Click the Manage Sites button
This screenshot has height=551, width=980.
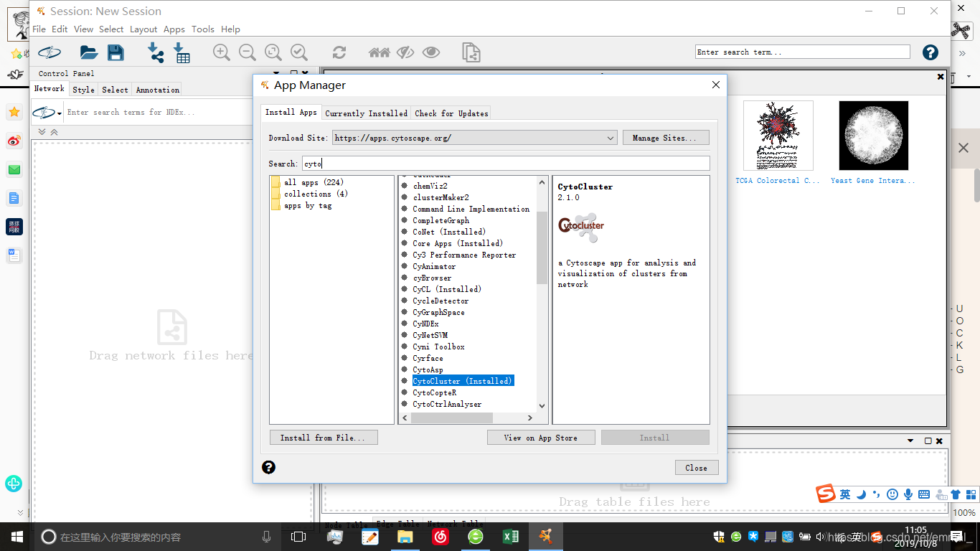click(x=666, y=138)
